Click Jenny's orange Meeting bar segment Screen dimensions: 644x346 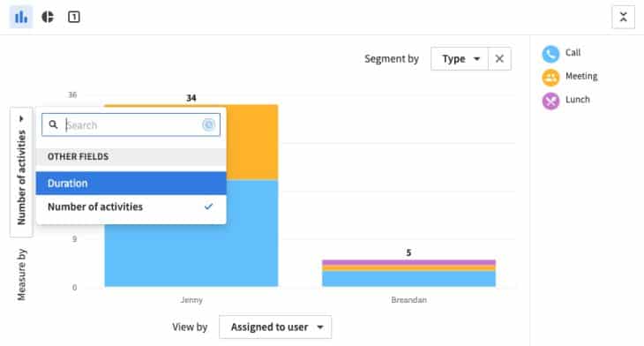click(251, 142)
